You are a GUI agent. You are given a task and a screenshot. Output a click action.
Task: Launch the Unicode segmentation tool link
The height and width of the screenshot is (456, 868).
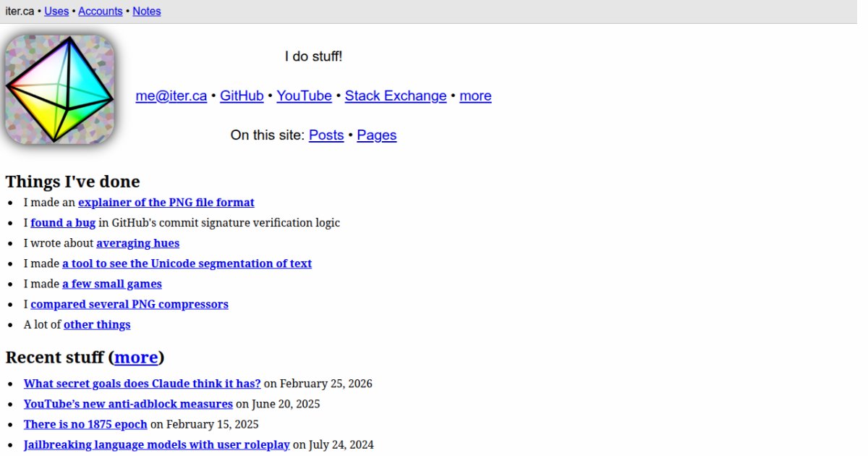click(187, 263)
